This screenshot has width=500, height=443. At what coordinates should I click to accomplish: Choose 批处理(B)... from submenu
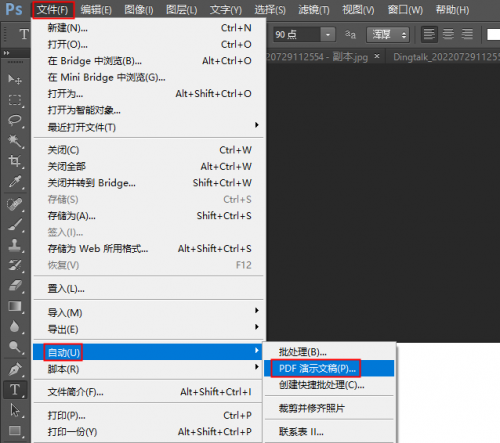click(x=329, y=352)
